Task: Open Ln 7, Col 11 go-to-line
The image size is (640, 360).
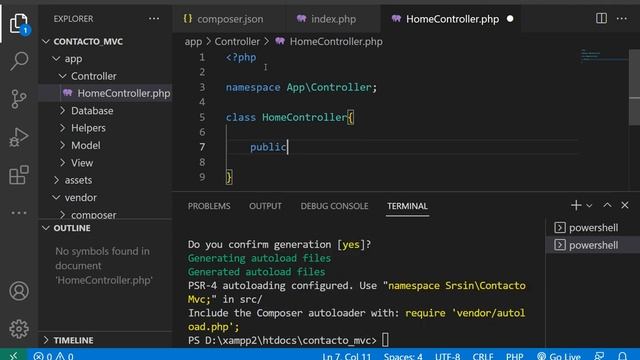Action: tap(347, 356)
